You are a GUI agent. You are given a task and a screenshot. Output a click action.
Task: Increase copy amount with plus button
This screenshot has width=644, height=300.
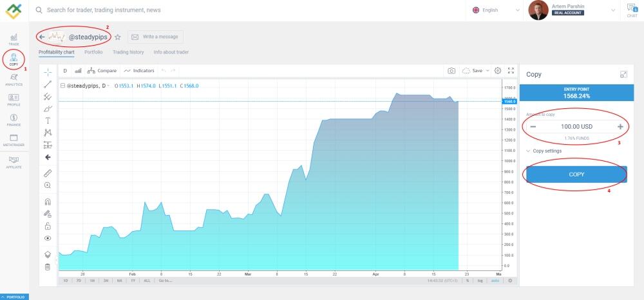(620, 127)
